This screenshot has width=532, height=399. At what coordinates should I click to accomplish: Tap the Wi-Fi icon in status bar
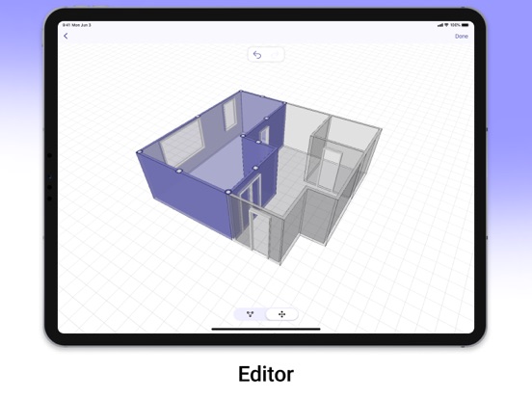click(446, 25)
